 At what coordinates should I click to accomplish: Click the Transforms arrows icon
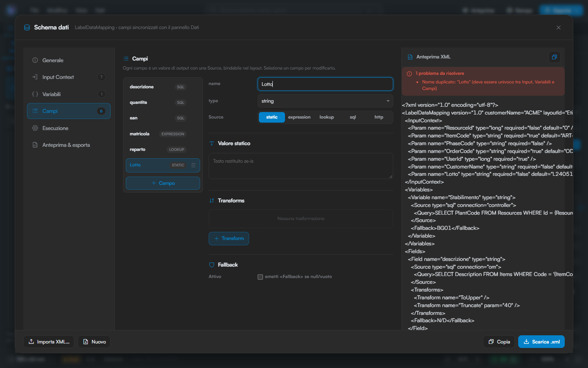[x=212, y=201]
